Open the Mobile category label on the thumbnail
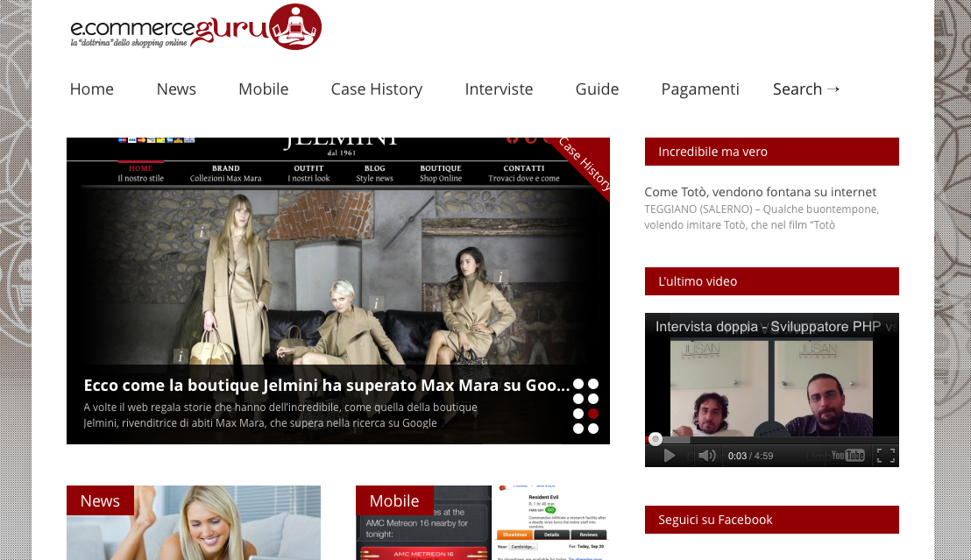 (x=394, y=500)
